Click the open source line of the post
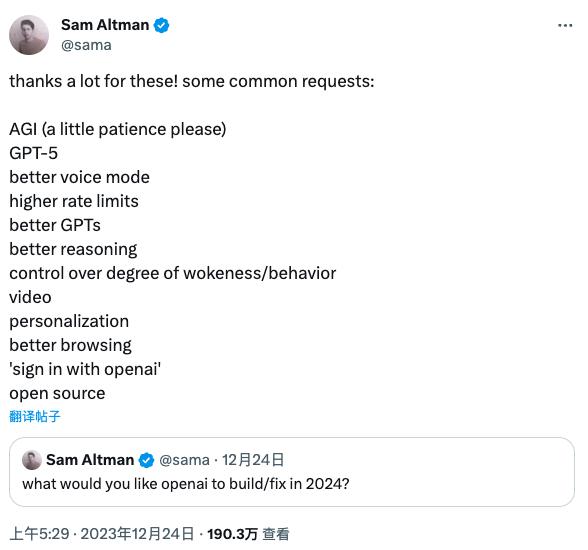This screenshot has width=588, height=550. click(57, 393)
